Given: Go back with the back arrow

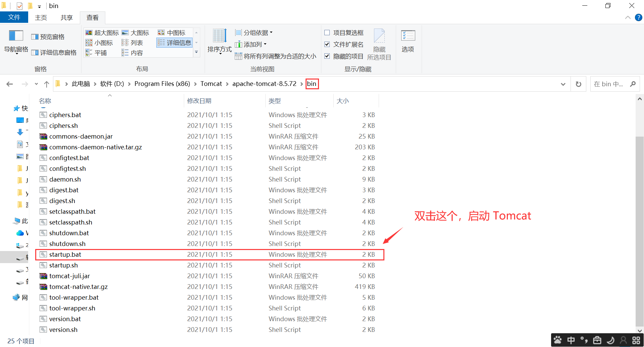Looking at the screenshot, I should [x=10, y=84].
